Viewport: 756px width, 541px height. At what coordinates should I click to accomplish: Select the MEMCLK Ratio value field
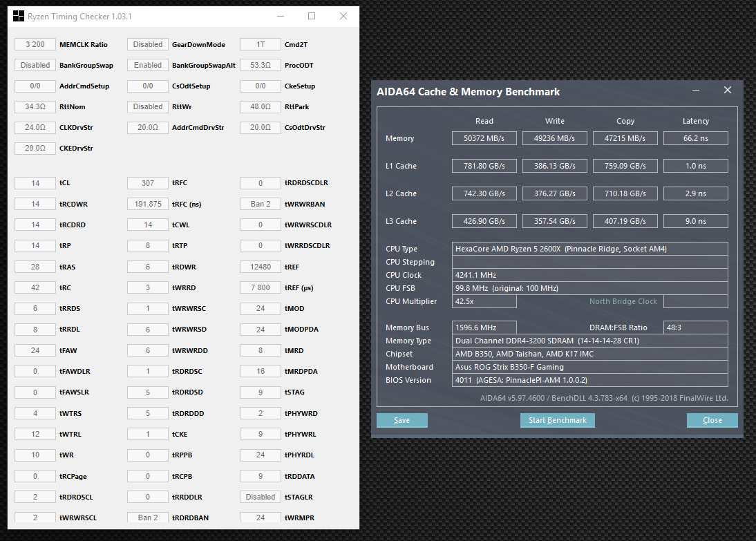click(35, 44)
